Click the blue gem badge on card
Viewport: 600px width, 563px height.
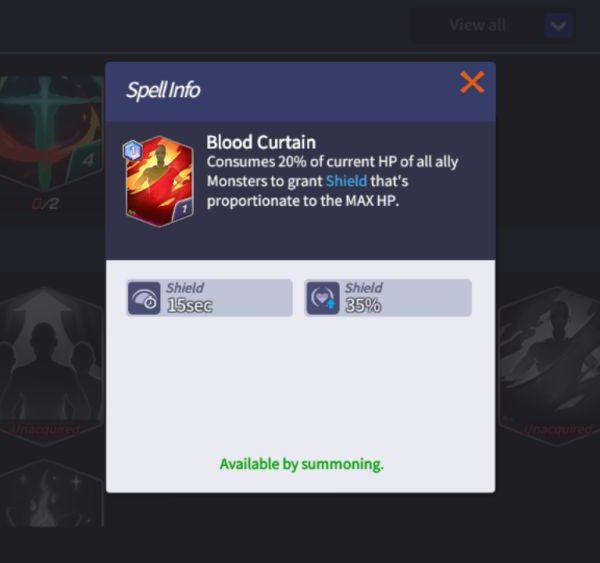[x=132, y=150]
